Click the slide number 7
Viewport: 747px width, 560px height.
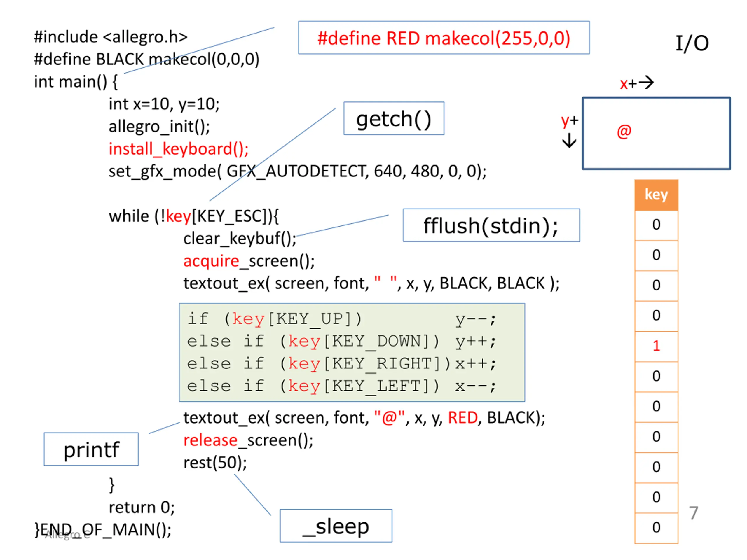point(693,513)
